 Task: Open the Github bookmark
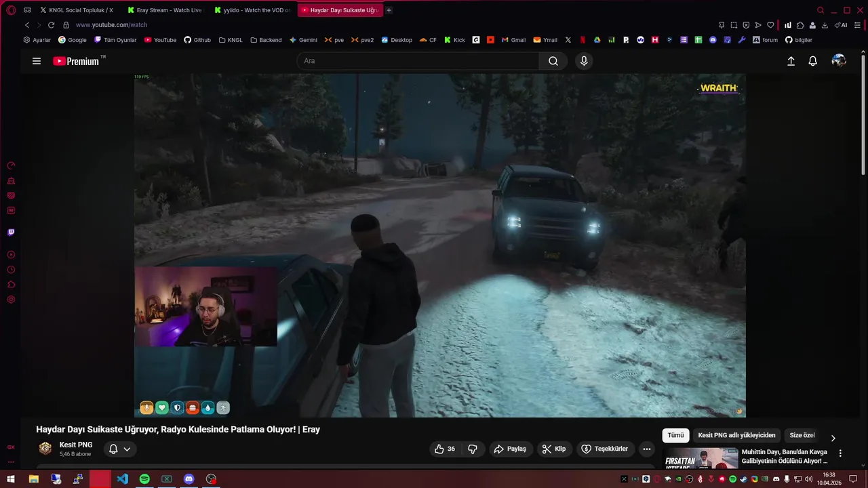(197, 40)
